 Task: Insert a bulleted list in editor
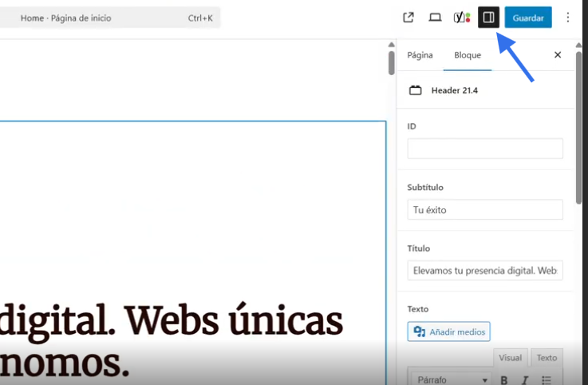click(547, 379)
